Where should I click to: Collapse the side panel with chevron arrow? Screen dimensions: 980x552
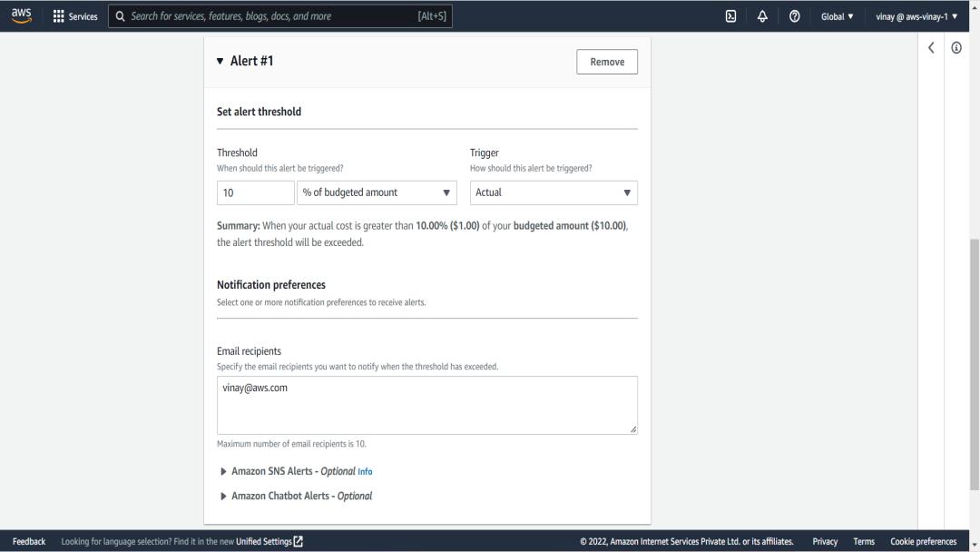931,47
